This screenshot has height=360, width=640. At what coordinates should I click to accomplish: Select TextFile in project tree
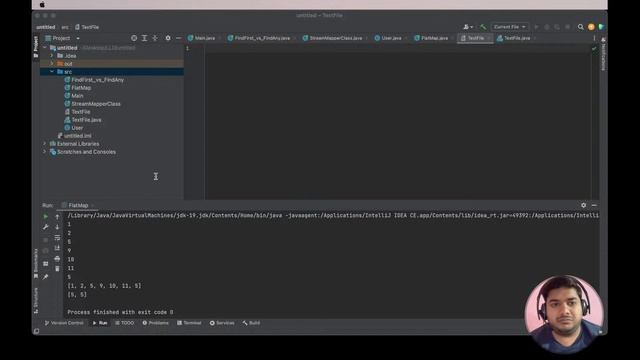78,111
